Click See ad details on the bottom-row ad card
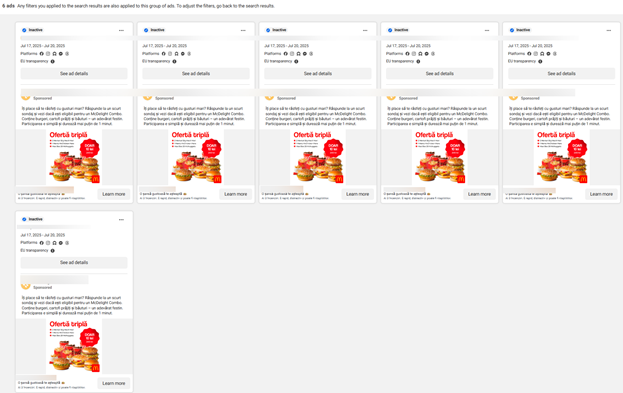Image resolution: width=623 pixels, height=393 pixels. pyautogui.click(x=74, y=263)
